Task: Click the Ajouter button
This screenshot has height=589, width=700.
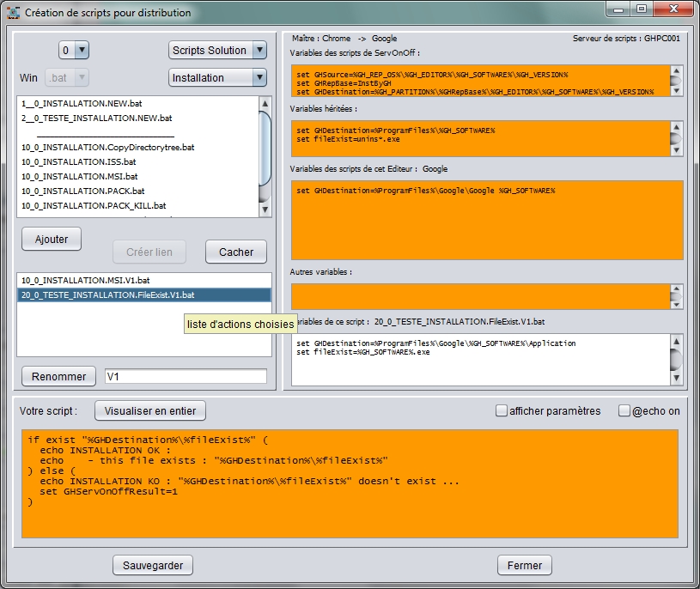Action: (52, 240)
